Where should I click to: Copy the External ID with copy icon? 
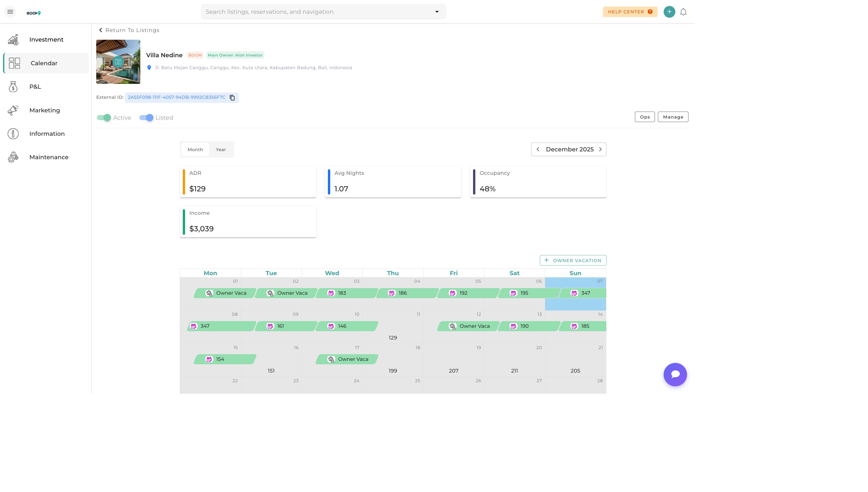coord(232,98)
